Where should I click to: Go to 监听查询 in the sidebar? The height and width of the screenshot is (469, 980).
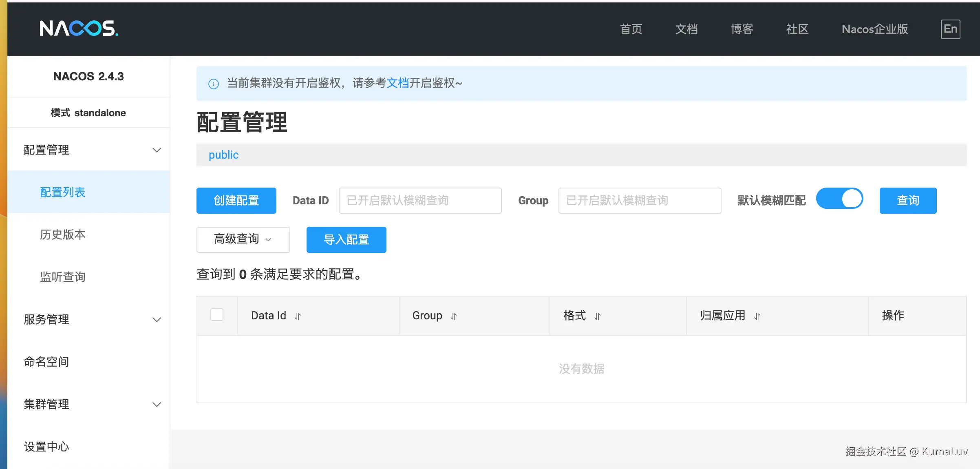(x=63, y=277)
